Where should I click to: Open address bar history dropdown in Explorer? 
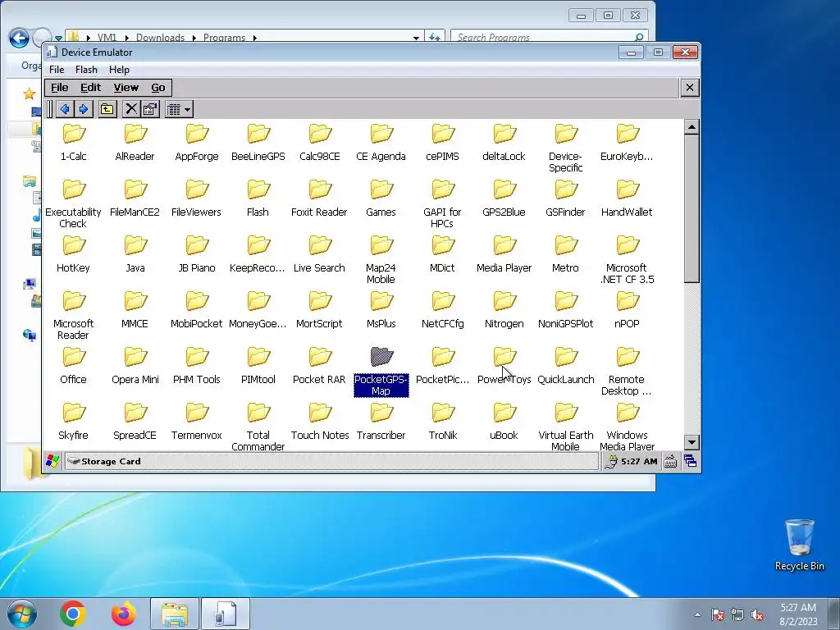416,38
